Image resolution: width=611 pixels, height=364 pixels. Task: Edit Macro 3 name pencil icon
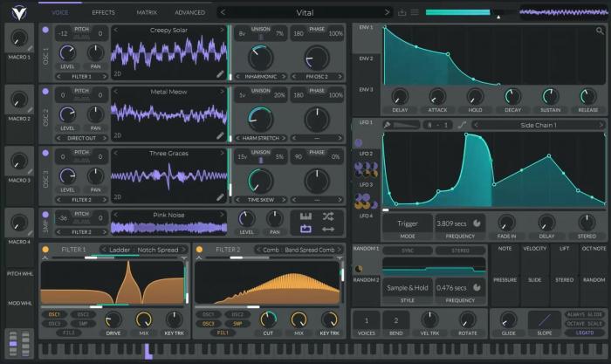(30, 172)
